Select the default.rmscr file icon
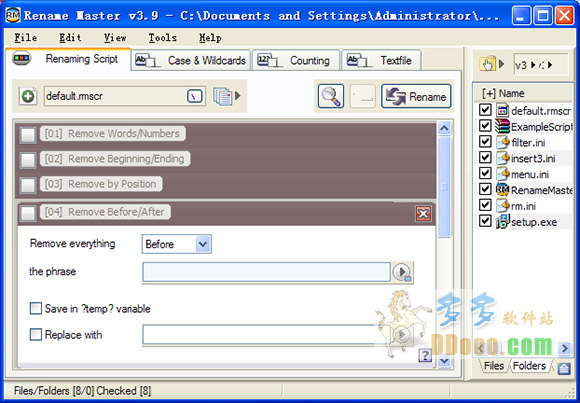Image resolution: width=580 pixels, height=403 pixels. coord(503,110)
